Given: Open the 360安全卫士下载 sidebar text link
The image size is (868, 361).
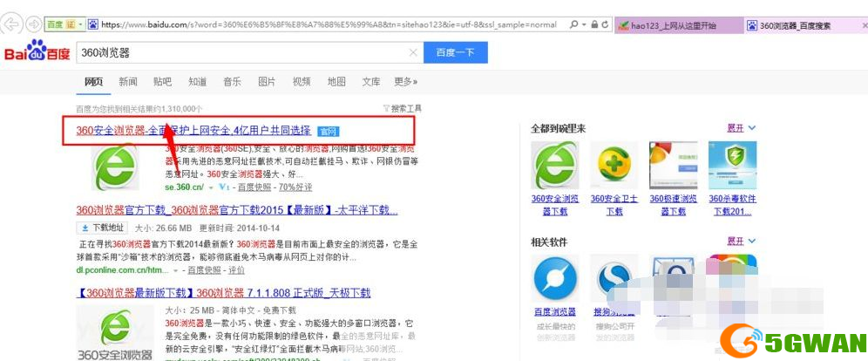Looking at the screenshot, I should tap(614, 205).
